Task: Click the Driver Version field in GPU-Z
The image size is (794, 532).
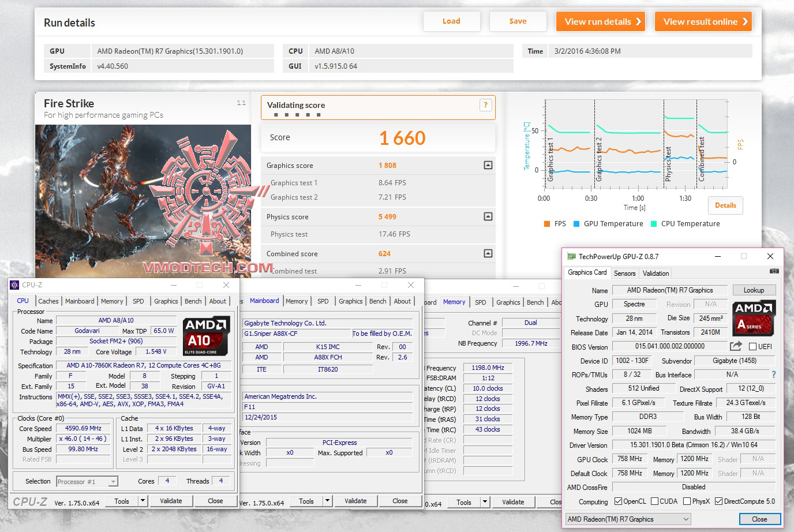Action: 694,445
